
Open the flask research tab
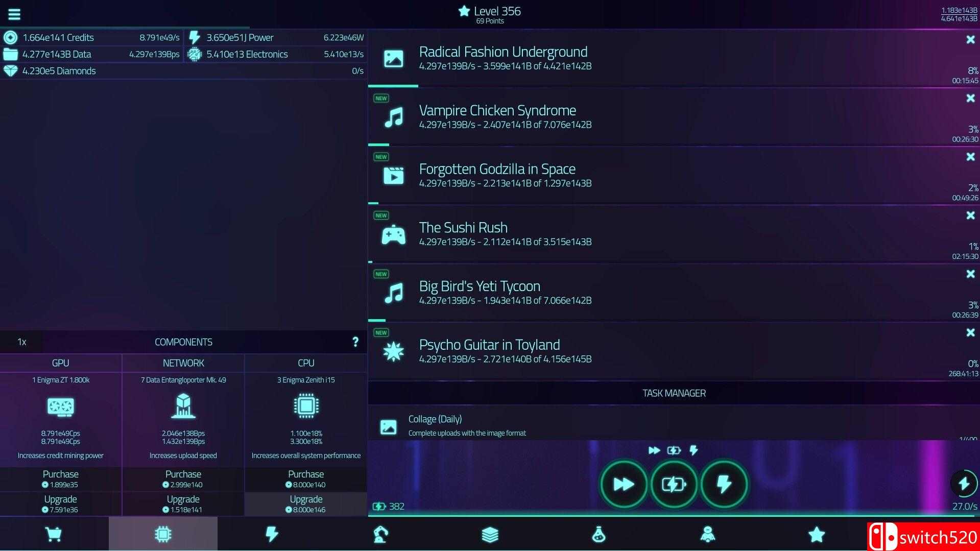click(x=599, y=534)
